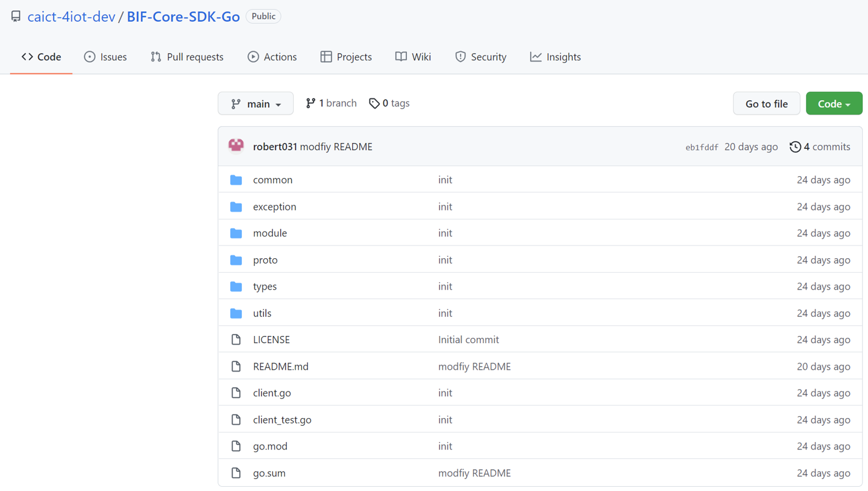Open the README.md file

coord(281,367)
